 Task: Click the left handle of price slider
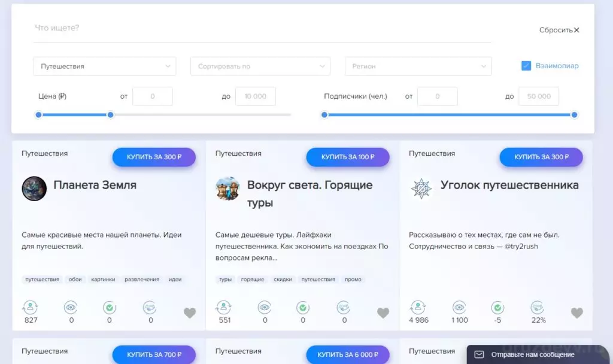tap(38, 115)
